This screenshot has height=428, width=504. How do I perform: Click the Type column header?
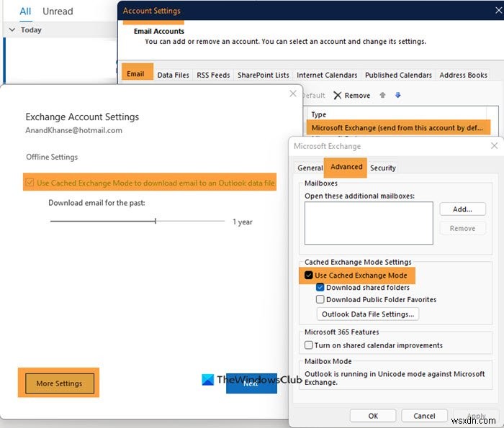(x=318, y=114)
